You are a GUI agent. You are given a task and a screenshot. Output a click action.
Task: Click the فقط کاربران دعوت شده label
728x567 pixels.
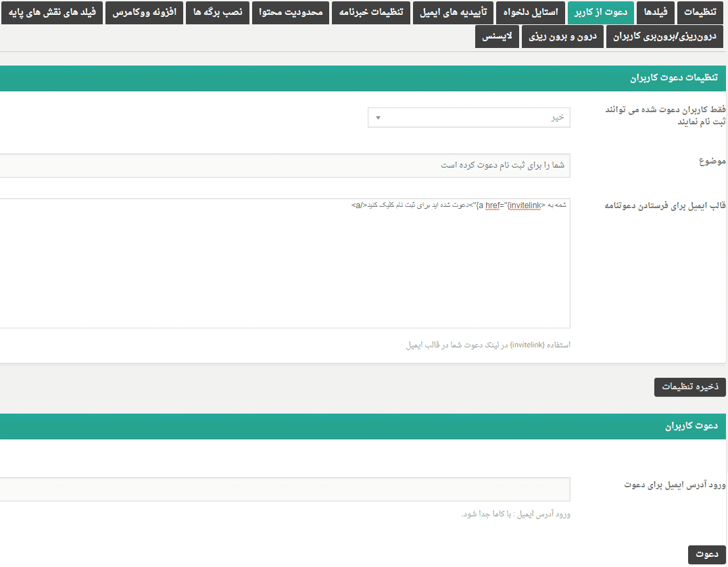665,115
